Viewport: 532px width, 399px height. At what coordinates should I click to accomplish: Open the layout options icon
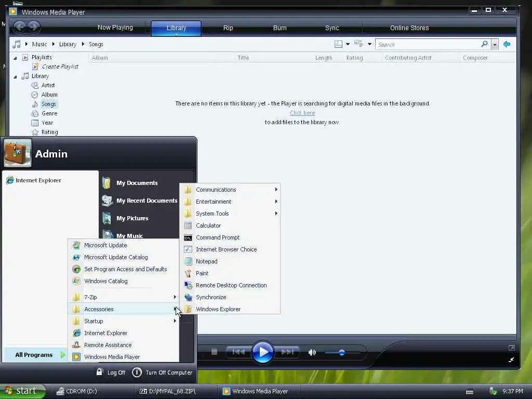(x=338, y=44)
